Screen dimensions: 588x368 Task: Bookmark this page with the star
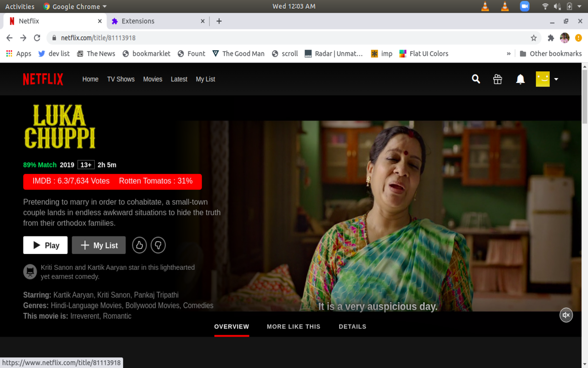[533, 38]
